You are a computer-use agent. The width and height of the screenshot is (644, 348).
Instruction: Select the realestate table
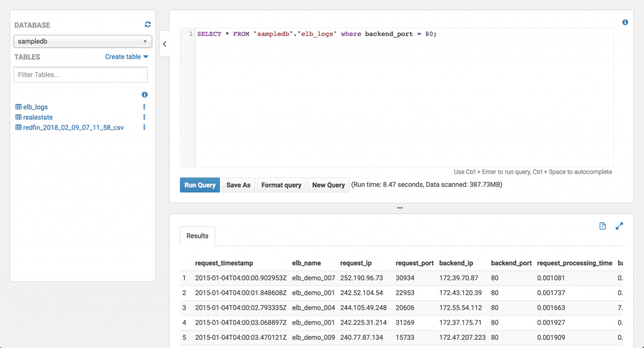coord(38,117)
